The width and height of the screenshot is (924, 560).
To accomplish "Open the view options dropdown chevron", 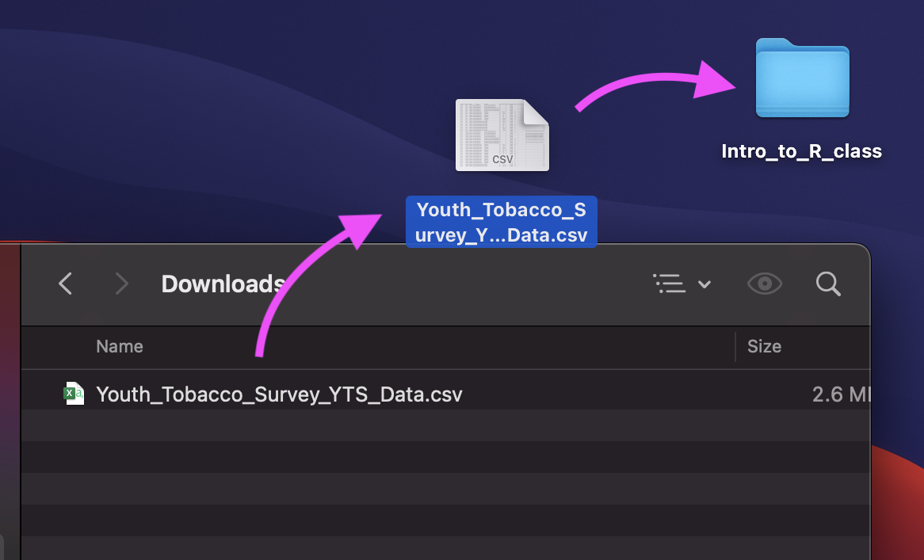I will [704, 284].
